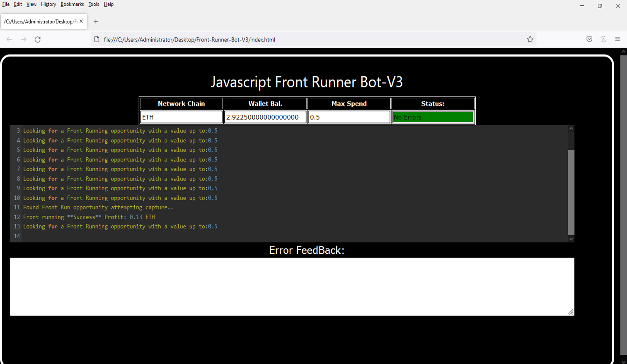Open the browser hamburger application menu
This screenshot has height=364, width=627.
coord(617,39)
